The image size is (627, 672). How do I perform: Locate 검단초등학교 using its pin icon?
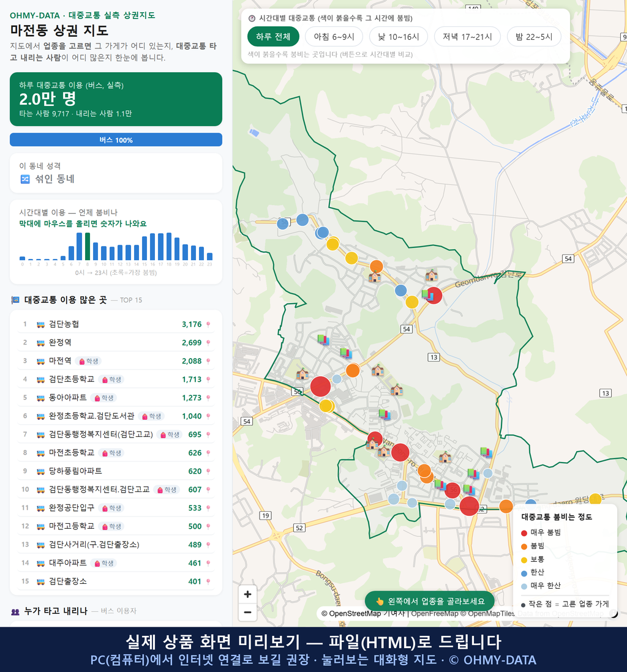[208, 379]
